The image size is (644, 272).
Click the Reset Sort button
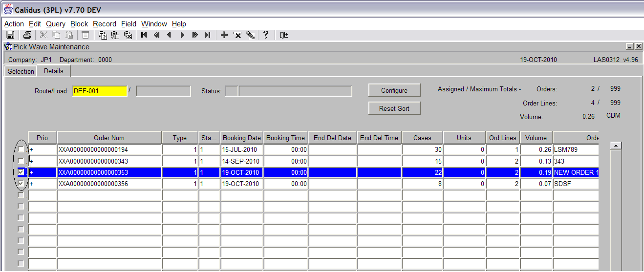point(394,108)
